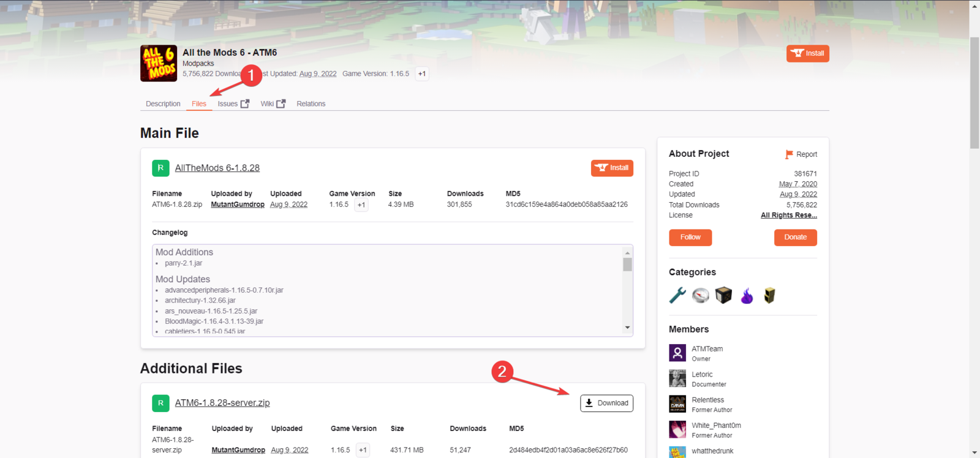Open the AllTheMods 6-1.8.28 file link
Image resolution: width=980 pixels, height=458 pixels.
[x=217, y=168]
